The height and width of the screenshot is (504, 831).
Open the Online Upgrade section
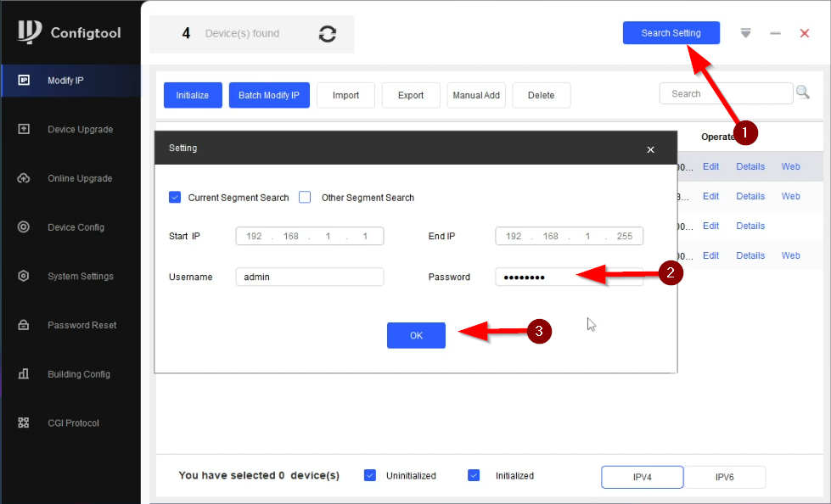[x=79, y=178]
